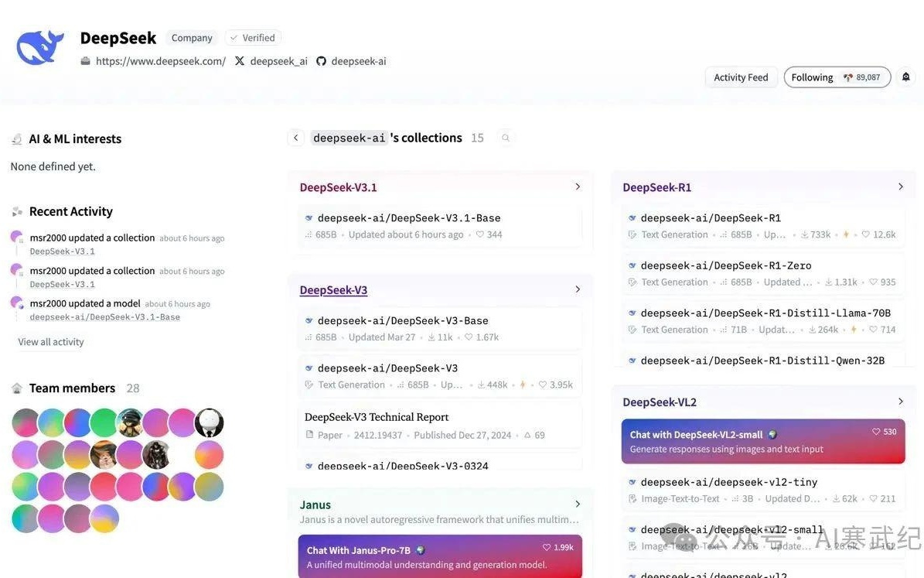Search collections with magnifier icon
This screenshot has height=578, width=924.
(x=506, y=138)
